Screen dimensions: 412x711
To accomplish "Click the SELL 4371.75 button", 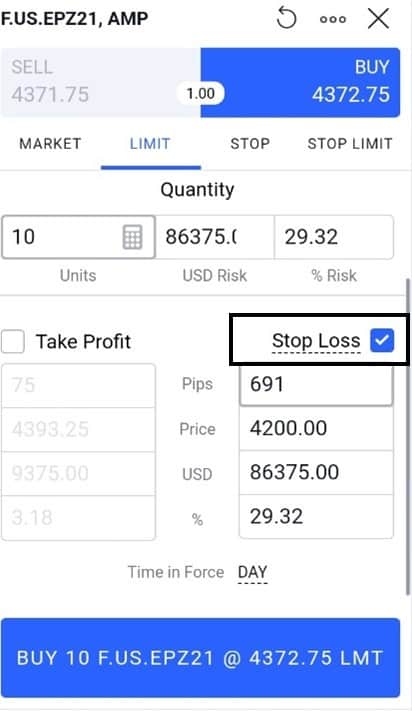I will click(x=101, y=83).
